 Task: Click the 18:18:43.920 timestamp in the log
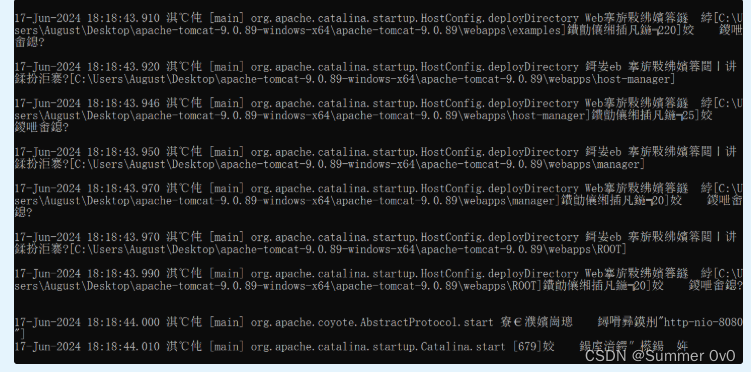123,67
